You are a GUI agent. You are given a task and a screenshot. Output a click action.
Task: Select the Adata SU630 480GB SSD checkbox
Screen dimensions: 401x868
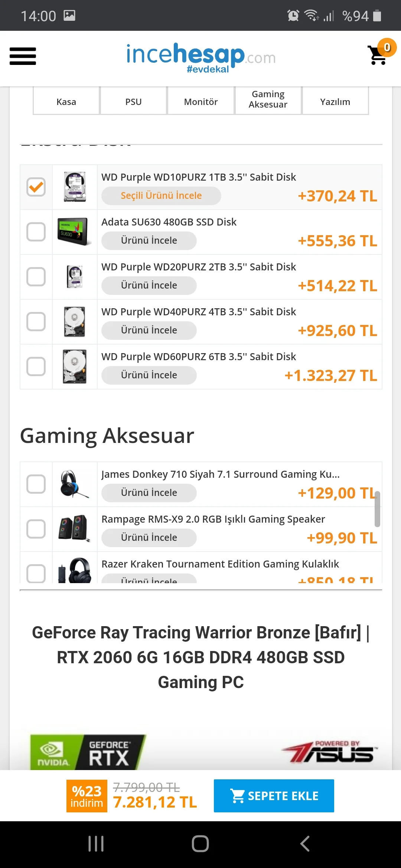tap(36, 232)
